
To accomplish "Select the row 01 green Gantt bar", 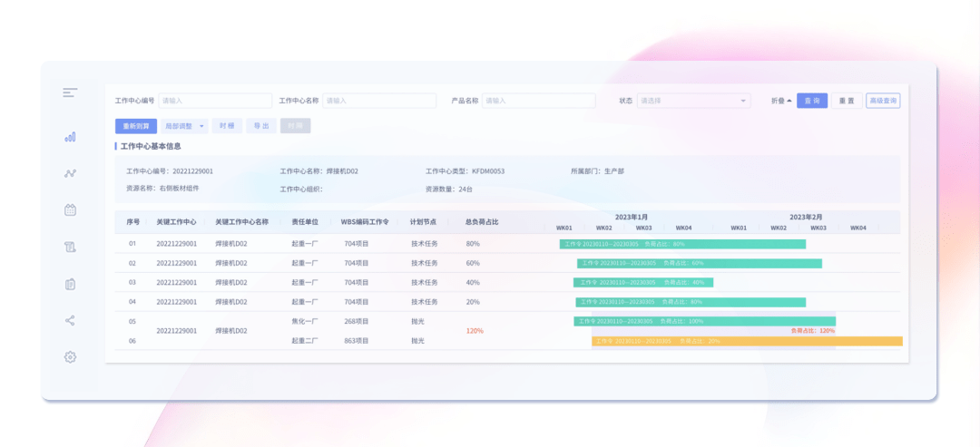I will pos(682,244).
